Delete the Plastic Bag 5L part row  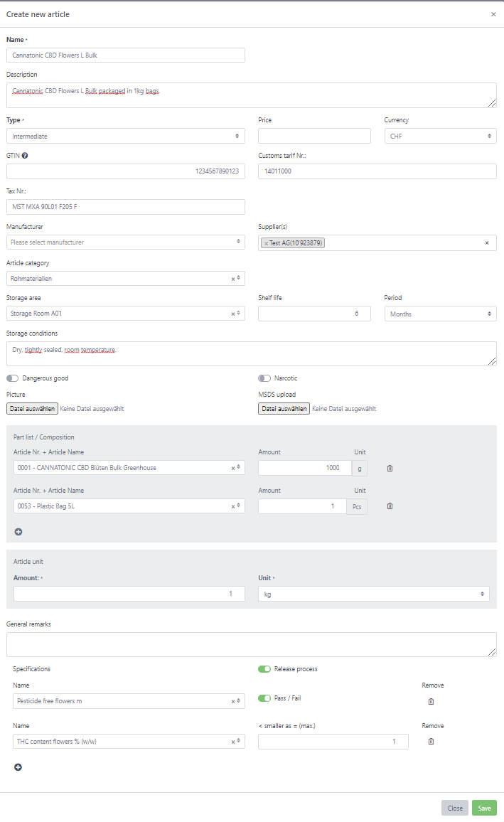pos(390,506)
